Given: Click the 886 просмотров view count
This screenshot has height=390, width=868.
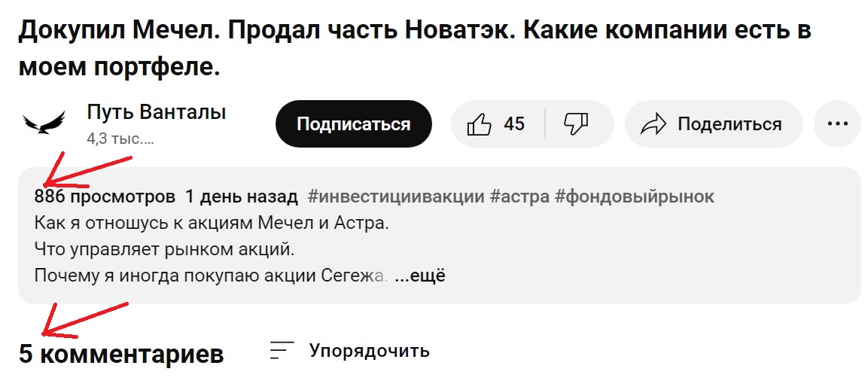Looking at the screenshot, I should tap(105, 197).
